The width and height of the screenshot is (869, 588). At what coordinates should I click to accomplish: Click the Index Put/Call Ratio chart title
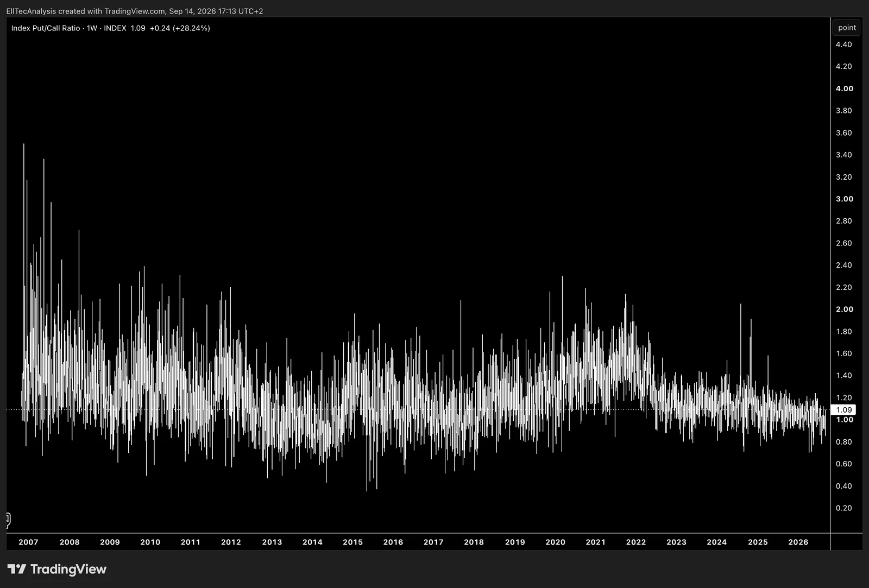tap(46, 28)
